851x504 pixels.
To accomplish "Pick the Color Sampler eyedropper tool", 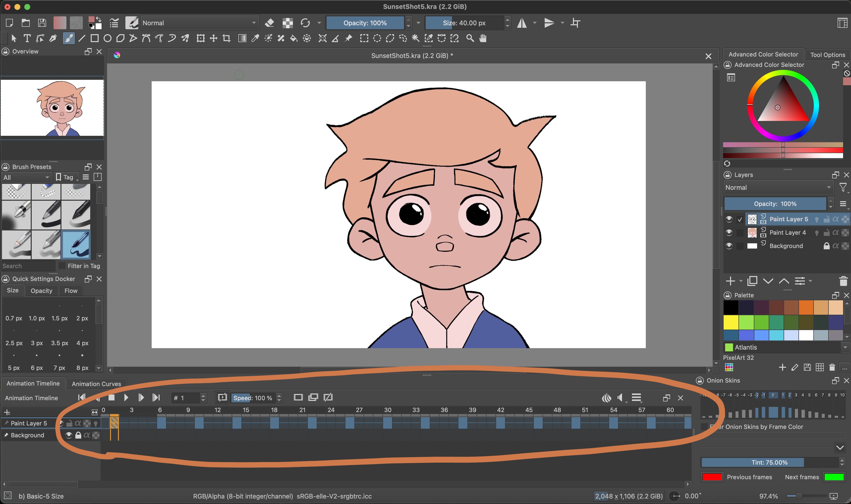I will point(255,38).
